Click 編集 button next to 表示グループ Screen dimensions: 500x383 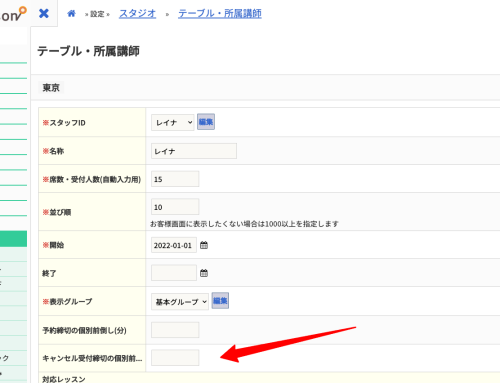(220, 301)
